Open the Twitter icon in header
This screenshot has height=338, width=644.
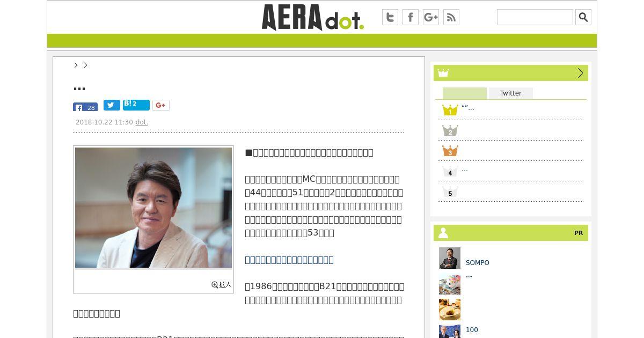tap(390, 17)
